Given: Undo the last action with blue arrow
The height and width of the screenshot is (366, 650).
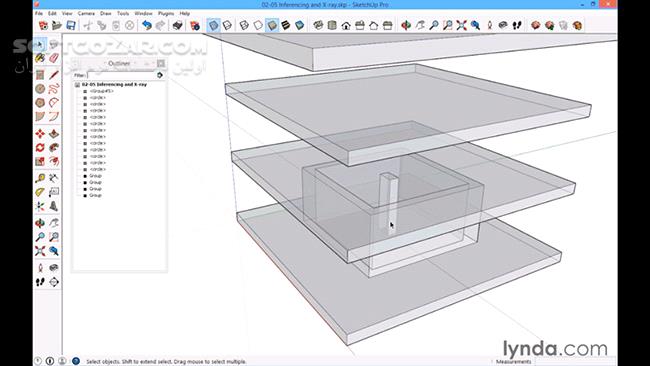Looking at the screenshot, I should click(147, 25).
